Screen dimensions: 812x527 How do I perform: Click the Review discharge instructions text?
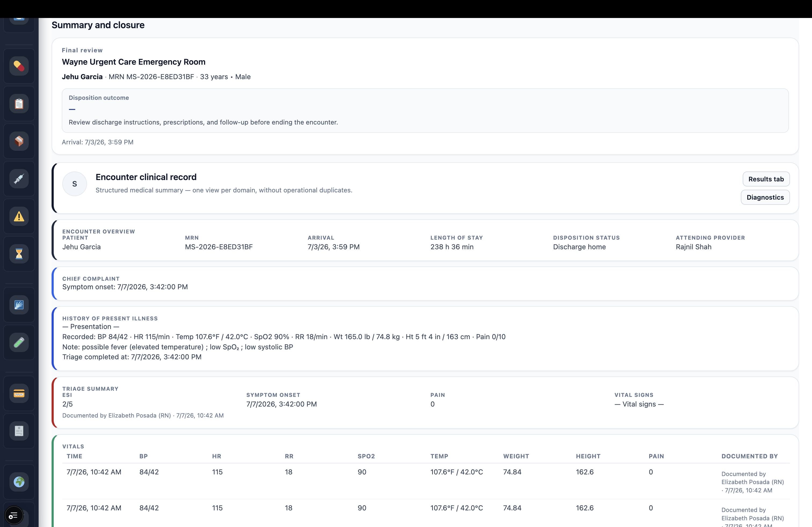tap(203, 122)
